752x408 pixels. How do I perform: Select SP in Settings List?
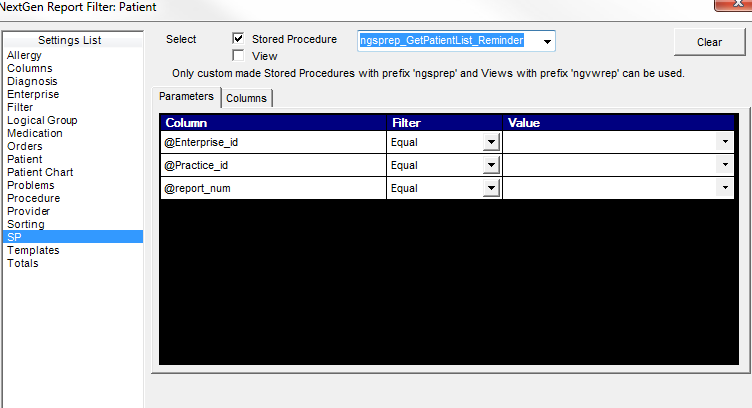click(x=73, y=237)
